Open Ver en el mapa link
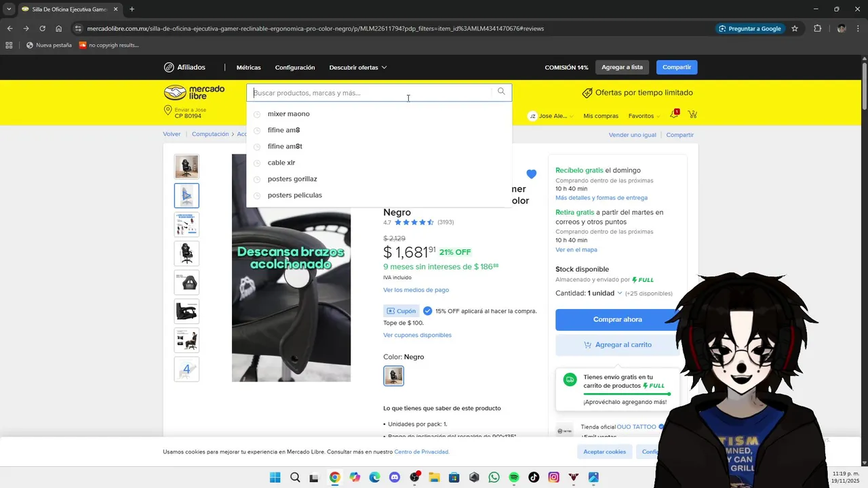This screenshot has height=488, width=868. click(576, 249)
